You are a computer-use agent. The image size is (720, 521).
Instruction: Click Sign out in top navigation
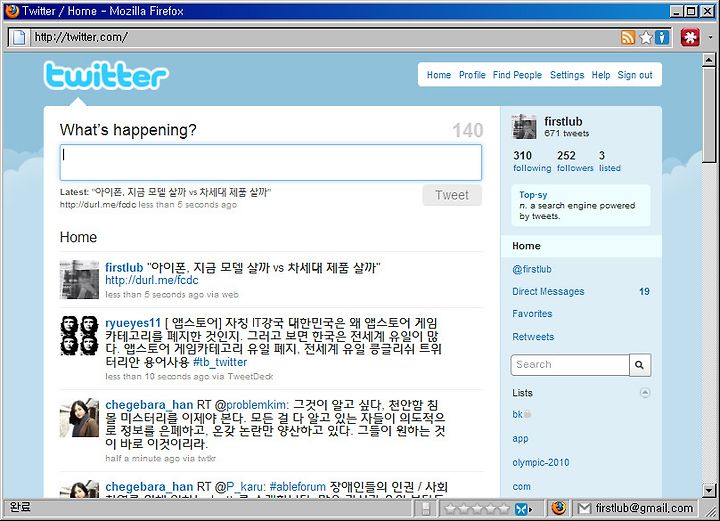click(635, 75)
